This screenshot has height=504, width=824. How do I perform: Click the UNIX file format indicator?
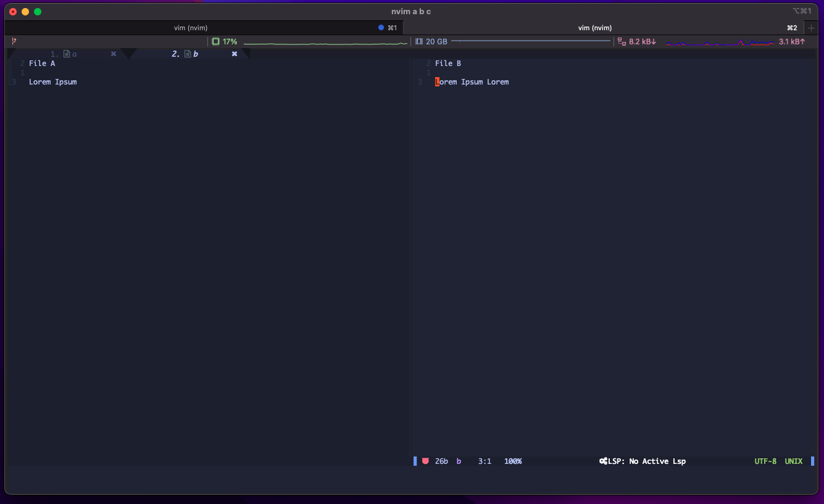point(794,461)
